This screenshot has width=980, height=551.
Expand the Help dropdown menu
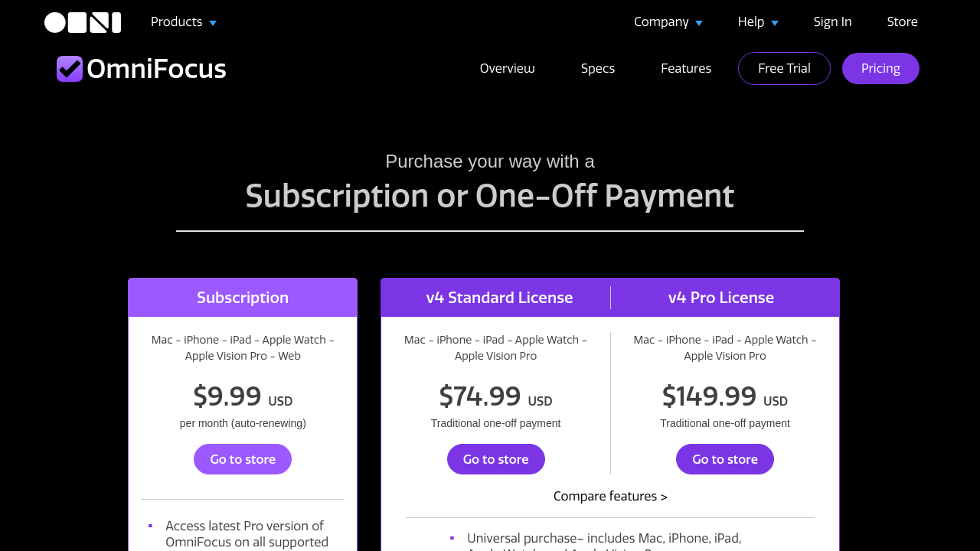(758, 22)
